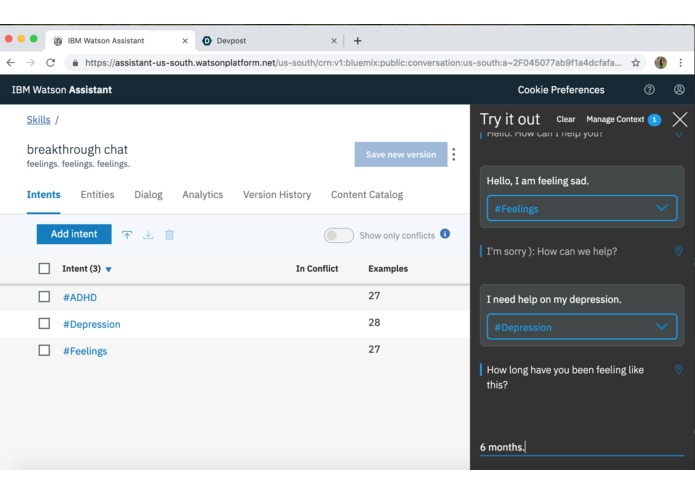Go forward in browser history
The height and width of the screenshot is (494, 695).
pos(31,63)
